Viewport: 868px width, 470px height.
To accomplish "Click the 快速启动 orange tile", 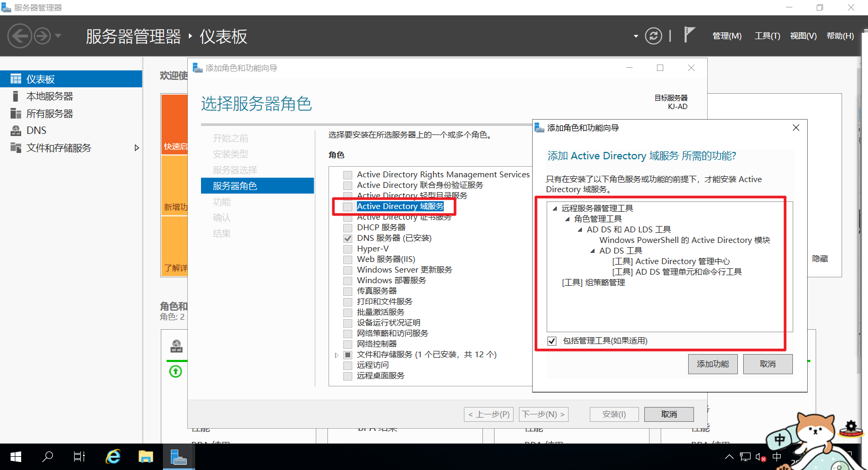I will pyautogui.click(x=175, y=125).
